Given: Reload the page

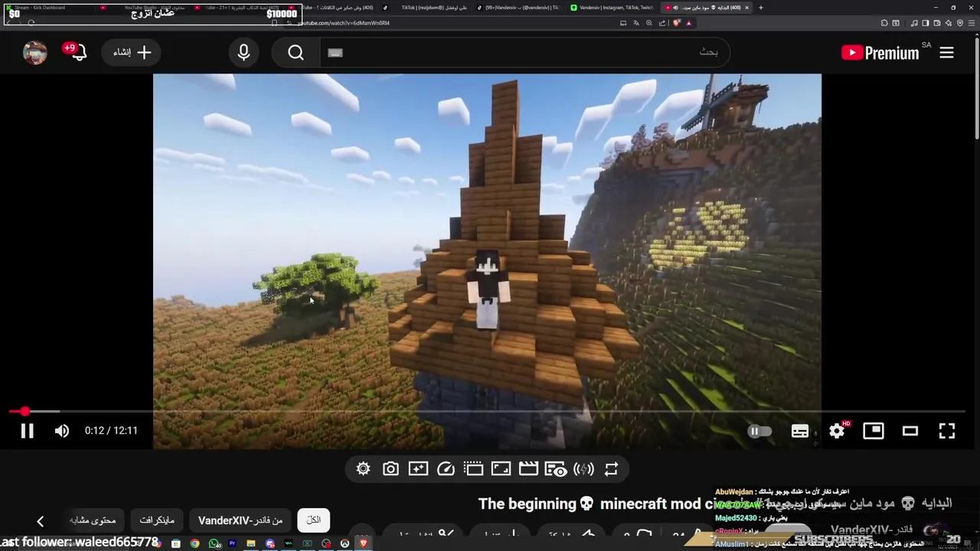Looking at the screenshot, I should point(31,23).
